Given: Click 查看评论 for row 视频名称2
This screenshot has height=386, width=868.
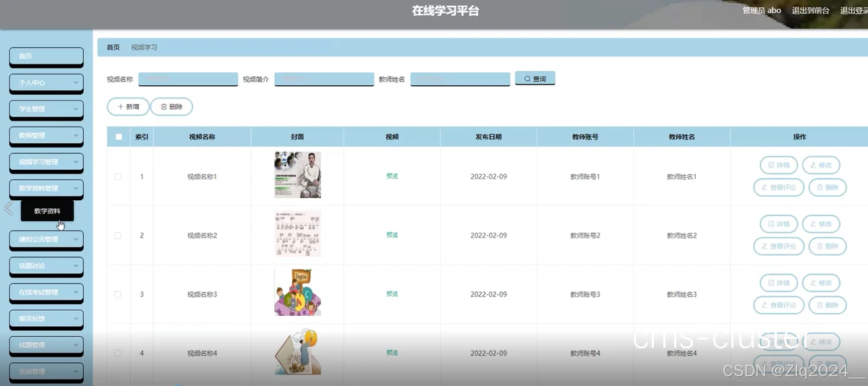Looking at the screenshot, I should point(779,246).
